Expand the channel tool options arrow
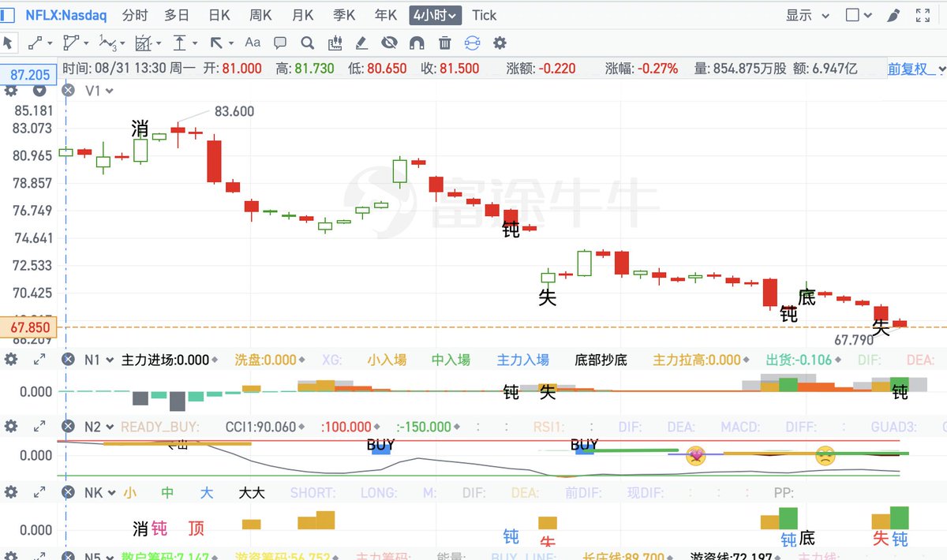 [x=87, y=43]
